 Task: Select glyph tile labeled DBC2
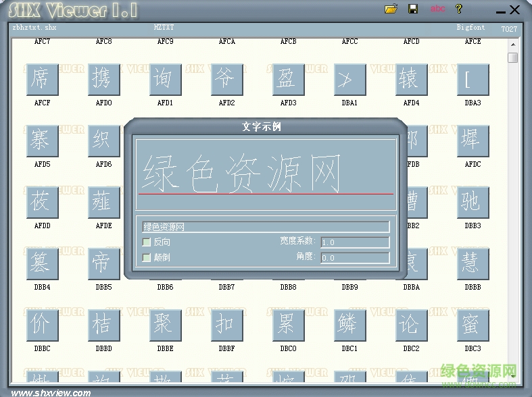(x=411, y=325)
